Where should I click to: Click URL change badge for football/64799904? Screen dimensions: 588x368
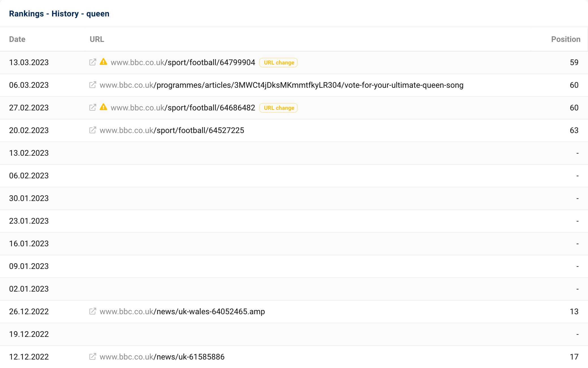tap(279, 63)
